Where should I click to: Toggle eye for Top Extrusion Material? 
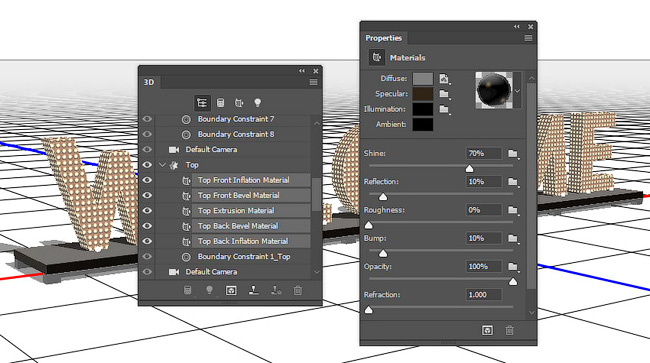click(x=147, y=211)
